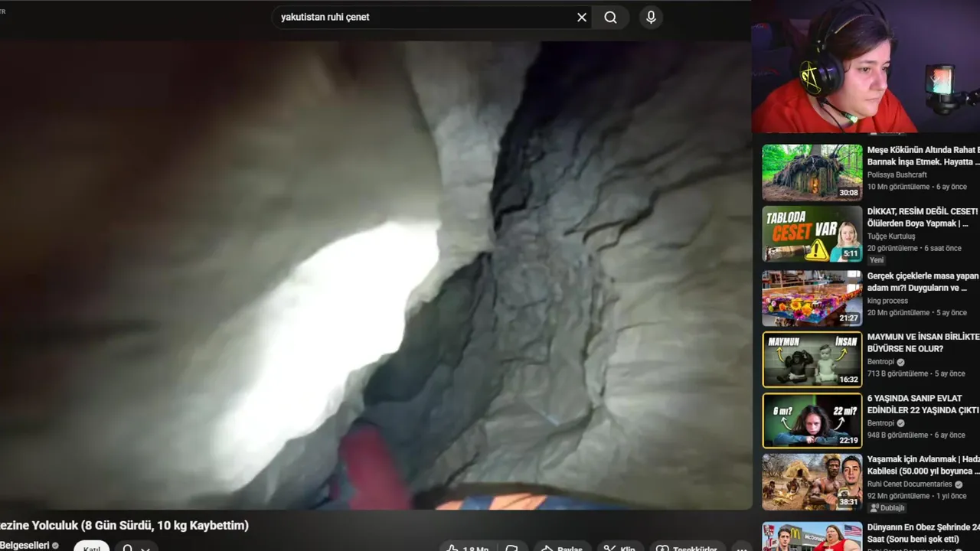The image size is (980, 551).
Task: Dislike the video with the thumbs-down icon
Action: pyautogui.click(x=511, y=547)
